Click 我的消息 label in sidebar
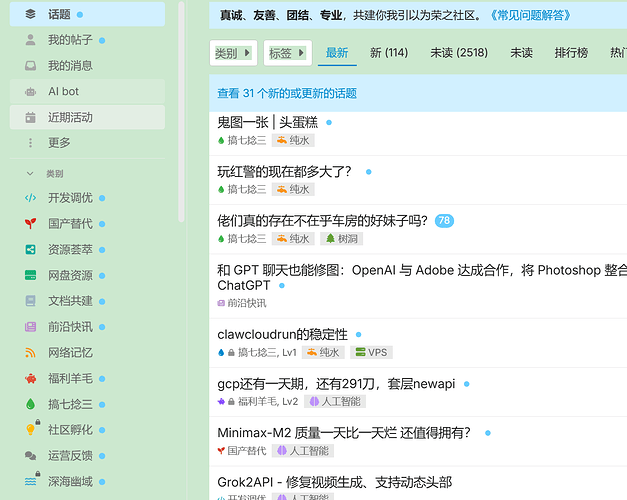 (70, 66)
